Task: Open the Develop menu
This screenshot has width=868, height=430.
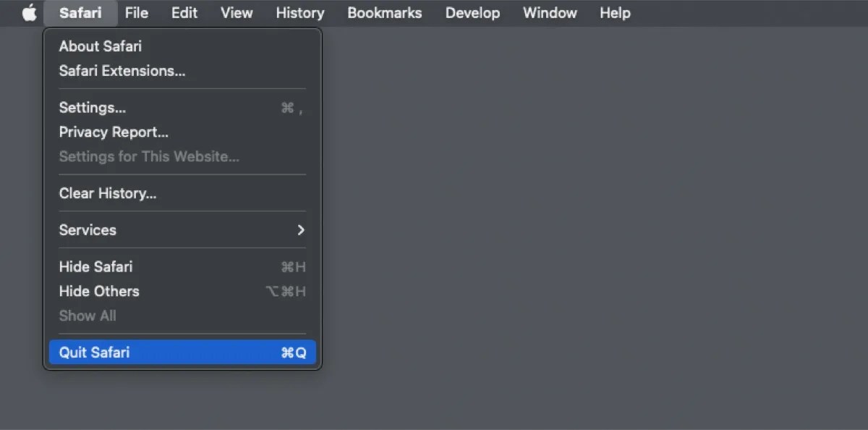Action: click(472, 12)
